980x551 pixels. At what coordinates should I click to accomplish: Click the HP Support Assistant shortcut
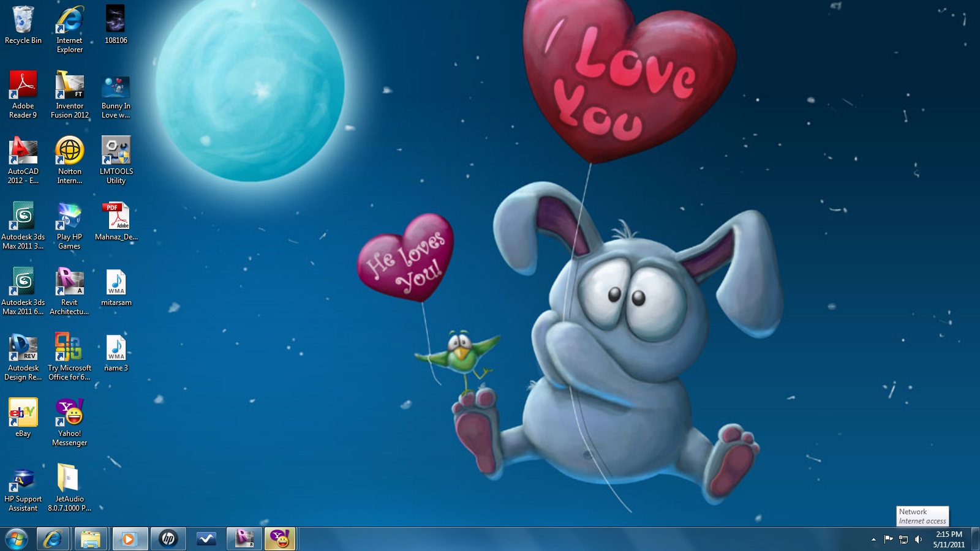coord(23,479)
